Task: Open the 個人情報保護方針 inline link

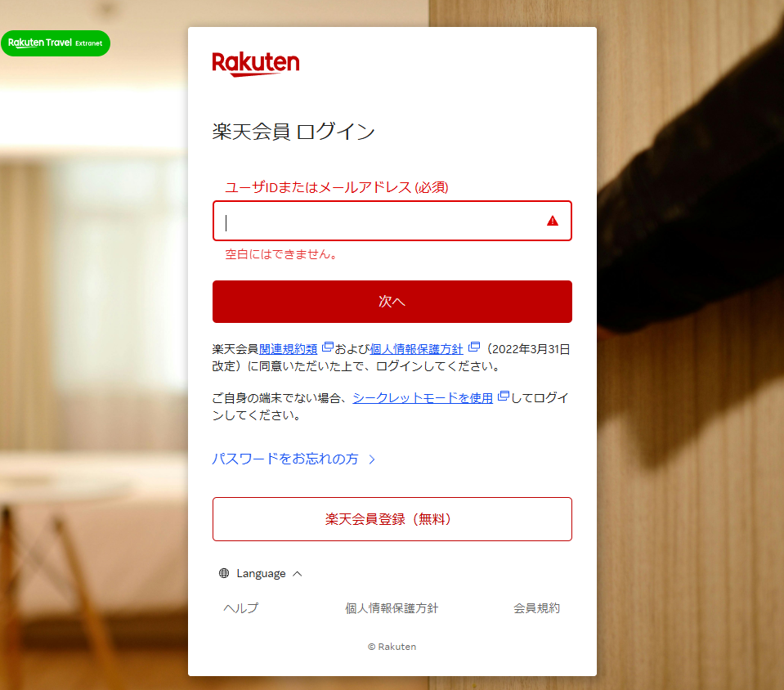Action: 416,349
